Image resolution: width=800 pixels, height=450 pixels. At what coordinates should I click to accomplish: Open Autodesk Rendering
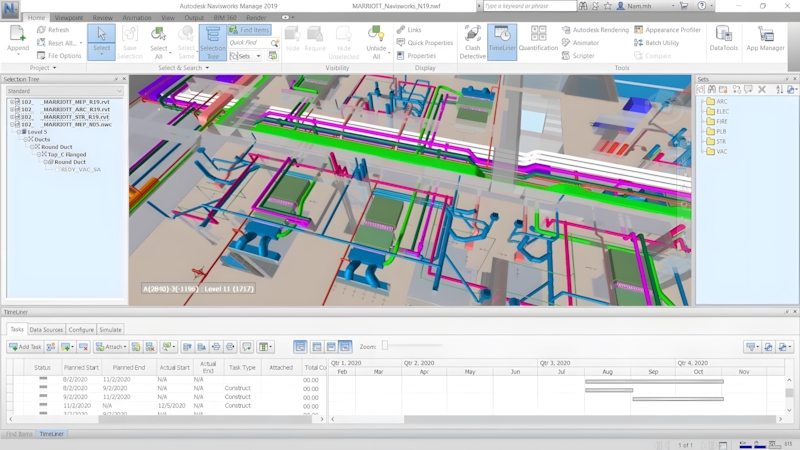click(x=595, y=30)
